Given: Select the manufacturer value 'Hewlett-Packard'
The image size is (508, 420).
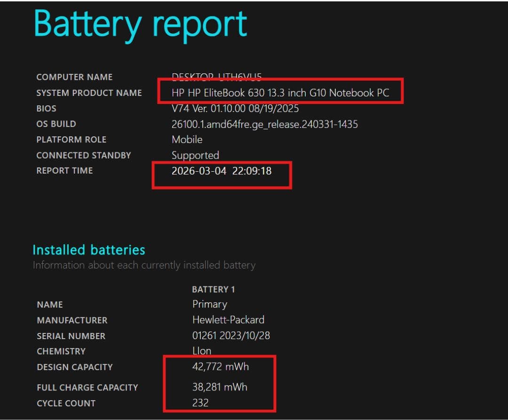Looking at the screenshot, I should coord(229,320).
